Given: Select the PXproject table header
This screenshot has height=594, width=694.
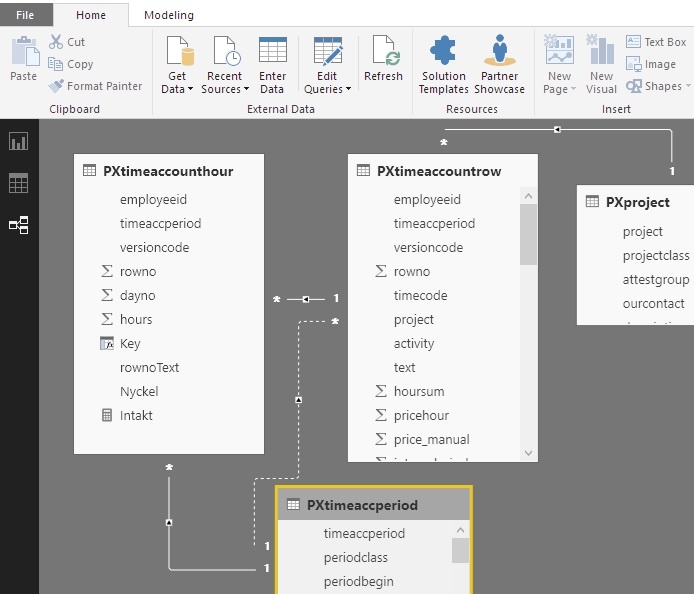Looking at the screenshot, I should coord(636,202).
